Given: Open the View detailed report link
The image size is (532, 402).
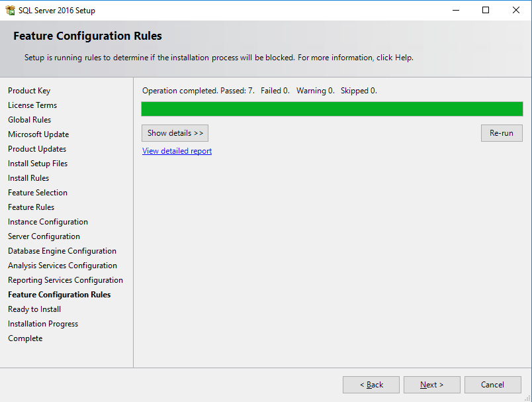Looking at the screenshot, I should pyautogui.click(x=177, y=151).
